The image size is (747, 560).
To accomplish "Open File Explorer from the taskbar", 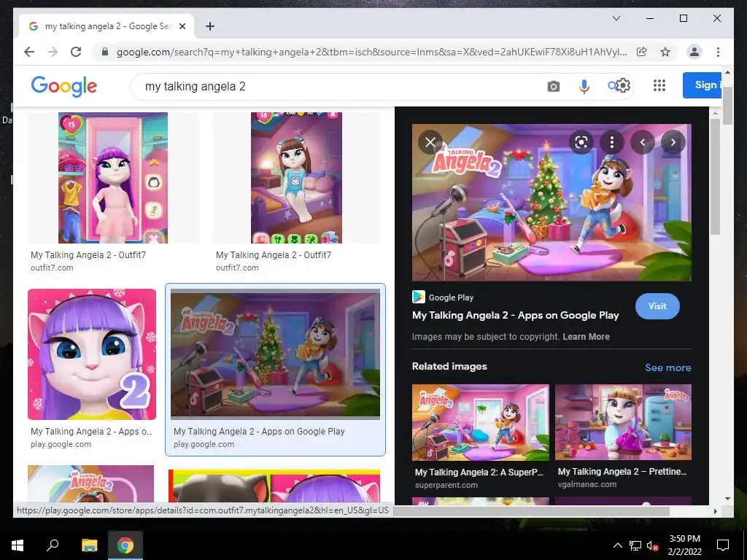I will pos(89,545).
